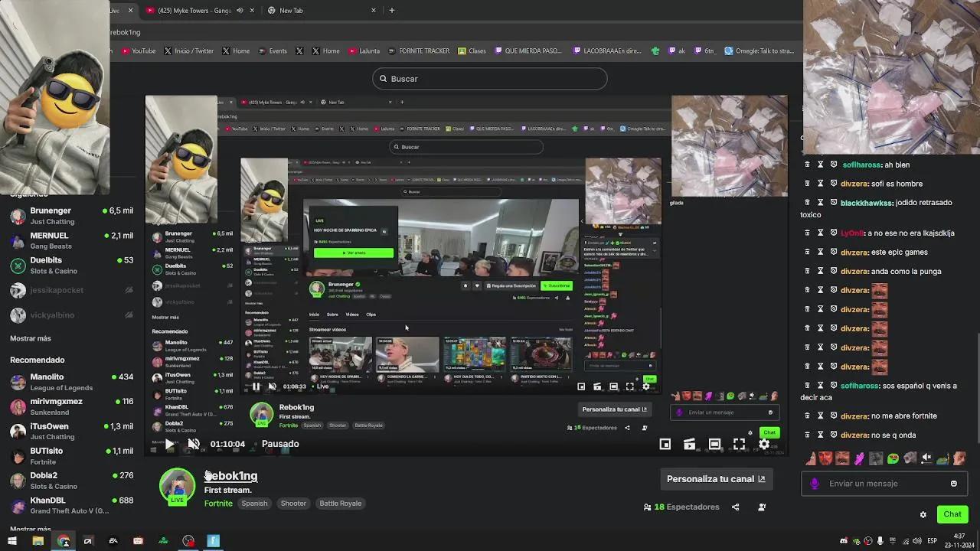Select the Battle Royale tag
The image size is (980, 551).
click(341, 504)
